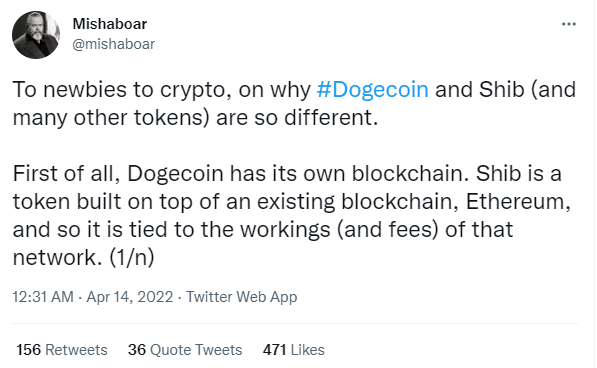Screen dimensions: 597x368
Task: Open the Mishaboar display name profile link
Action: tap(110, 24)
